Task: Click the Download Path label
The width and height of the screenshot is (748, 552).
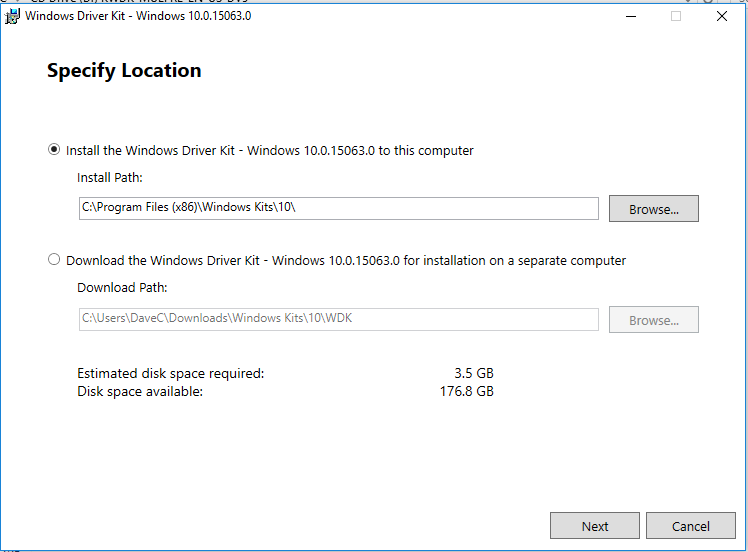Action: click(122, 288)
